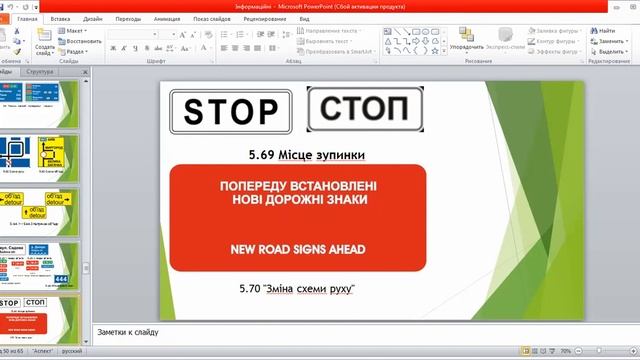Select the text box shape in gallery
Image resolution: width=640 pixels, height=360 pixels.
click(387, 31)
